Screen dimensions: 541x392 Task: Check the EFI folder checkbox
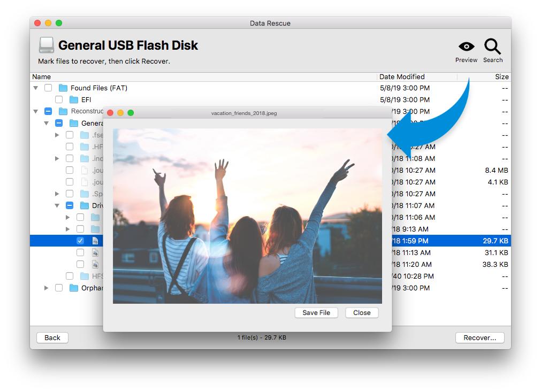(59, 99)
